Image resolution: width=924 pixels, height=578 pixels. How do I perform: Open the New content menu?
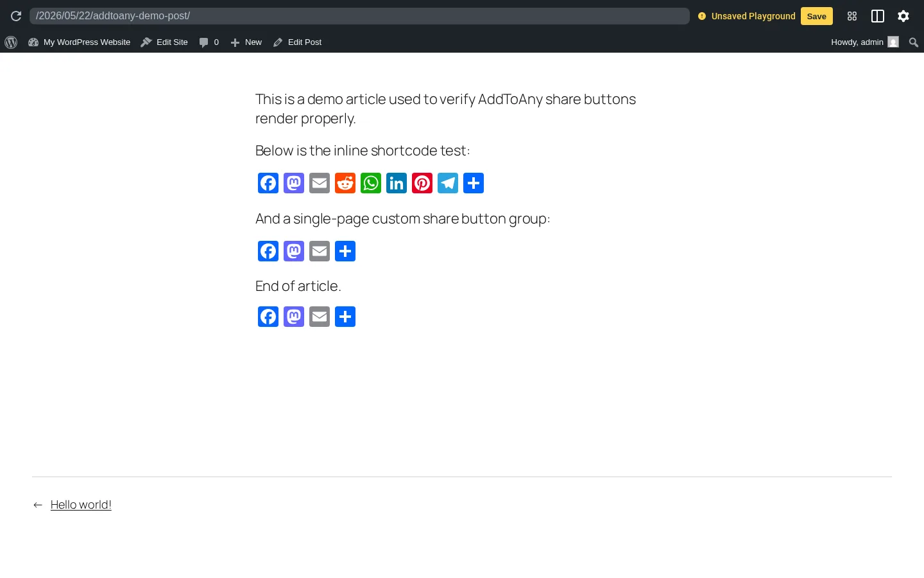coord(246,42)
